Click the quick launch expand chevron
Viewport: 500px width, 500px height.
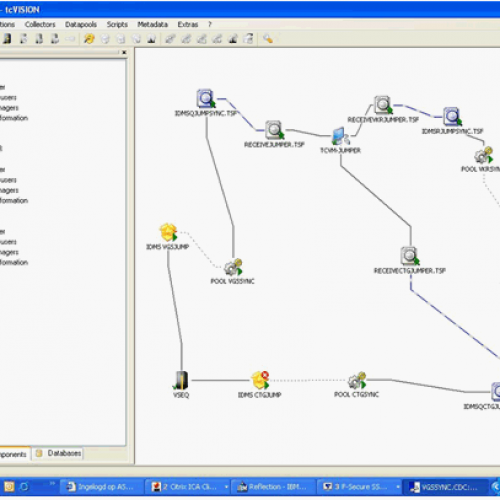tap(52, 483)
